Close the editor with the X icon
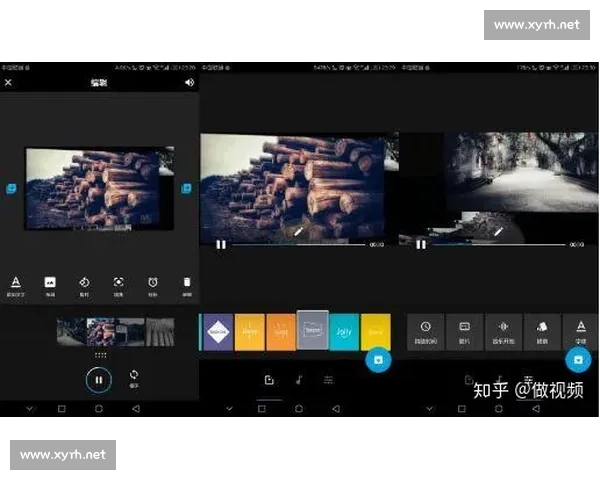Screen dimensions: 600x480 point(9,83)
